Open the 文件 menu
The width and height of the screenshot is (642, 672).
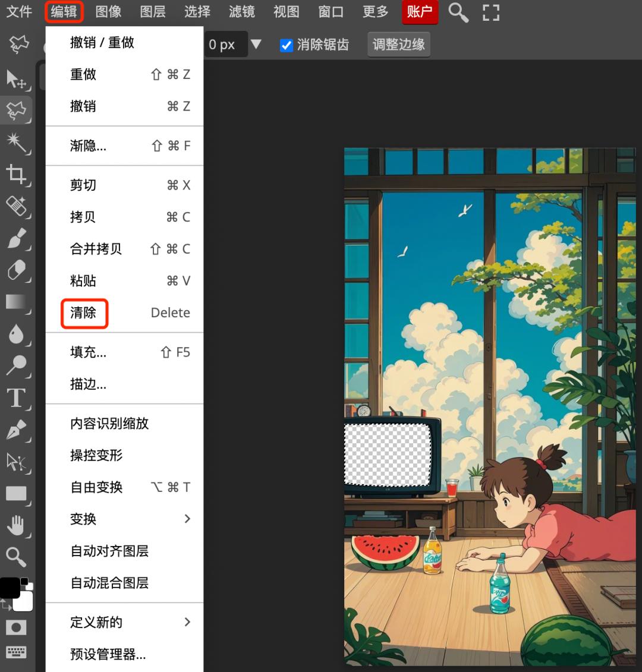[19, 11]
